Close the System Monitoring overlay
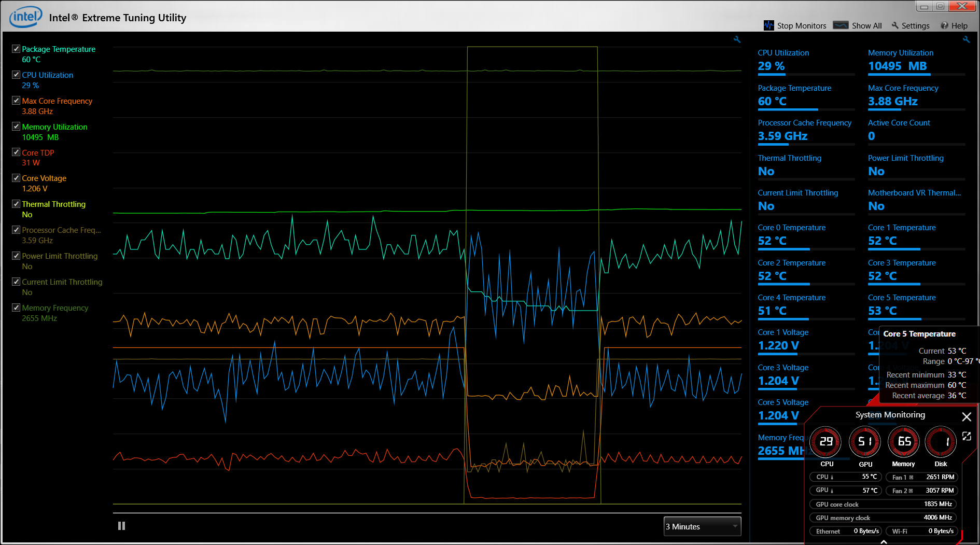Image resolution: width=980 pixels, height=545 pixels. [967, 416]
